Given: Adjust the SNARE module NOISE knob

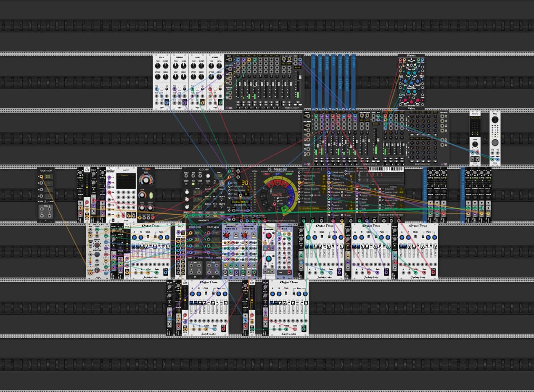Looking at the screenshot, I should coord(183,66).
